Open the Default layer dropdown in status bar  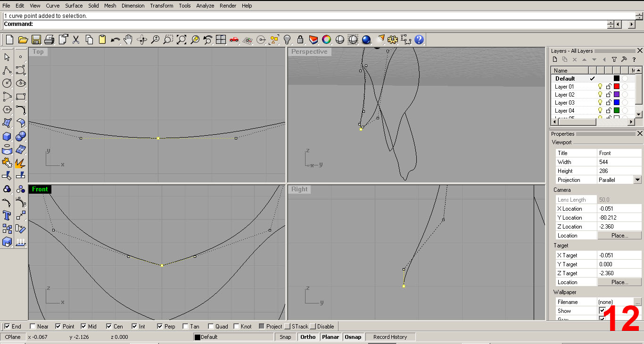click(233, 337)
